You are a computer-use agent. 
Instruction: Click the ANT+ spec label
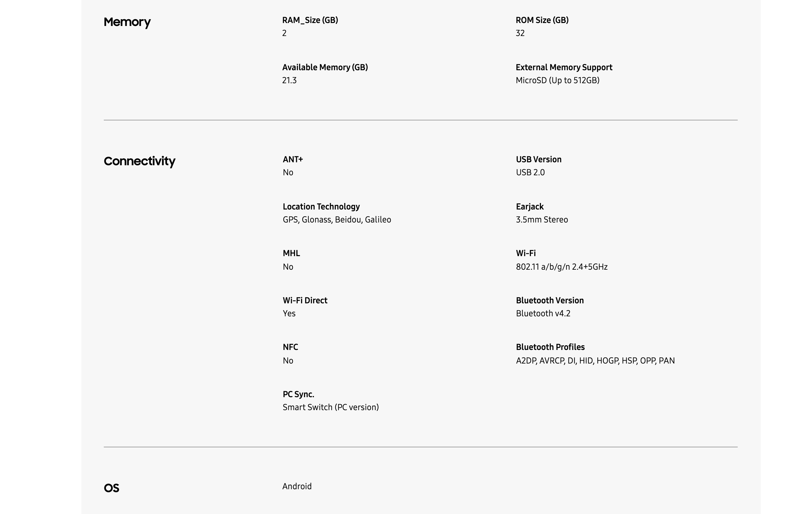293,159
